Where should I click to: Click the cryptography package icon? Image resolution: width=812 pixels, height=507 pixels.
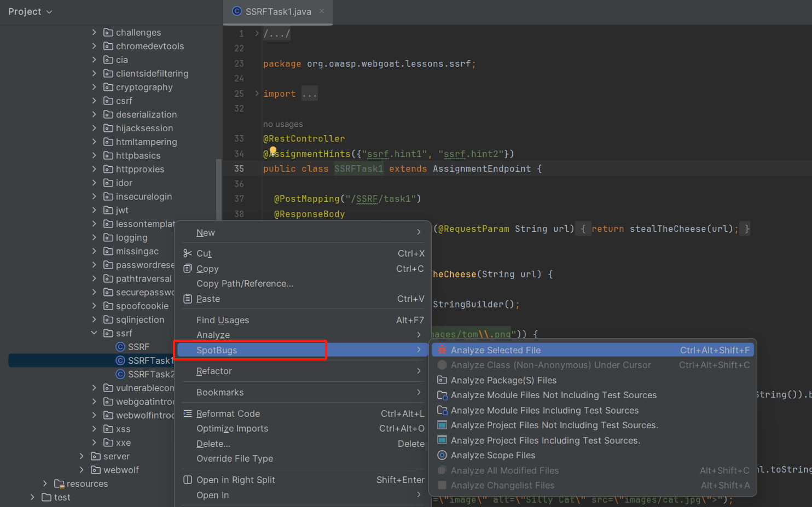click(108, 87)
